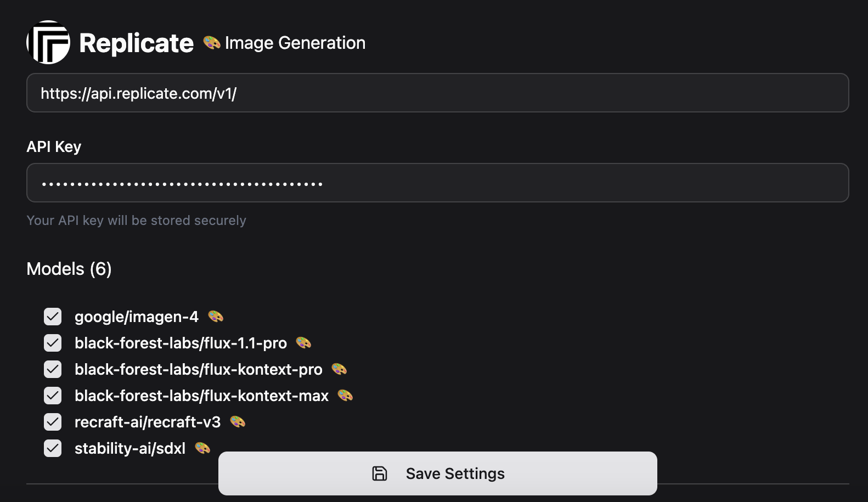Click the palette icon next to flux-kontext-max
The height and width of the screenshot is (502, 868).
[x=345, y=395]
